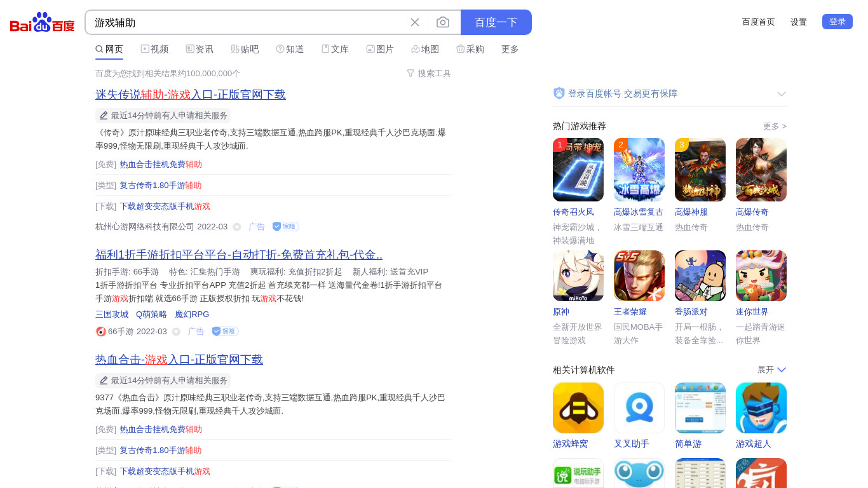Open 更多 > in 热门游戏推荐
868x488 pixels.
coord(775,126)
